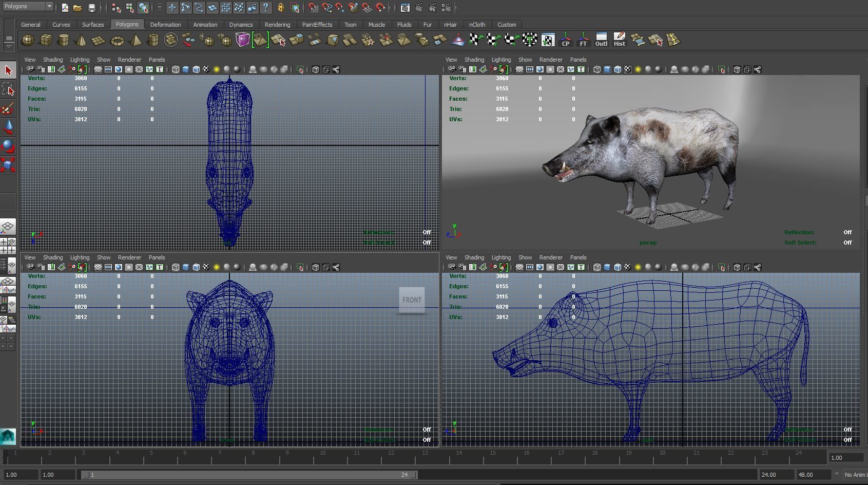Switch to the Curves shelf tab
The image size is (868, 485).
click(x=61, y=25)
